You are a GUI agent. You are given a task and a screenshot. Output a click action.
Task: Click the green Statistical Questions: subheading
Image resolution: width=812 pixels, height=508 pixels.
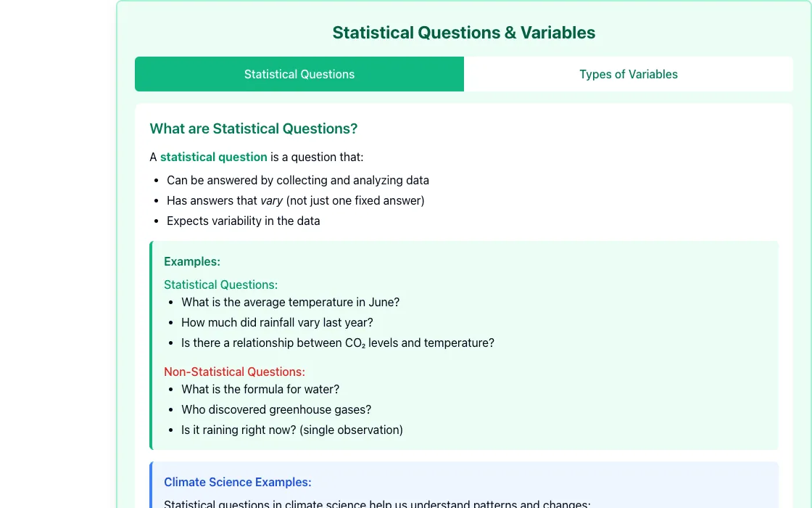click(220, 284)
